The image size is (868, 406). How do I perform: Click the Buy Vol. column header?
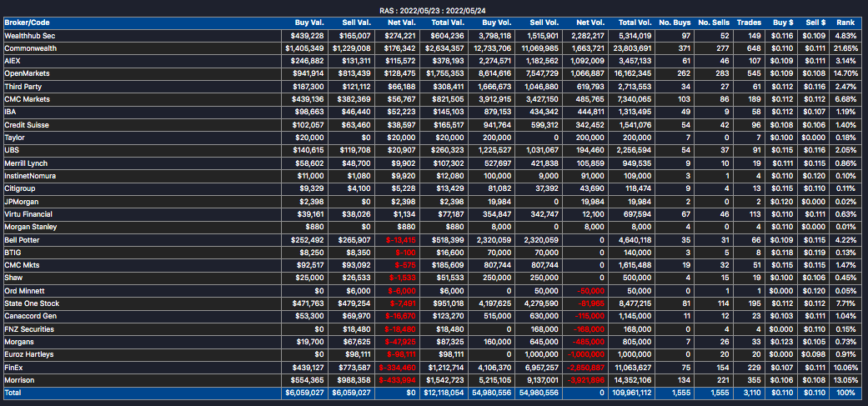click(x=497, y=23)
